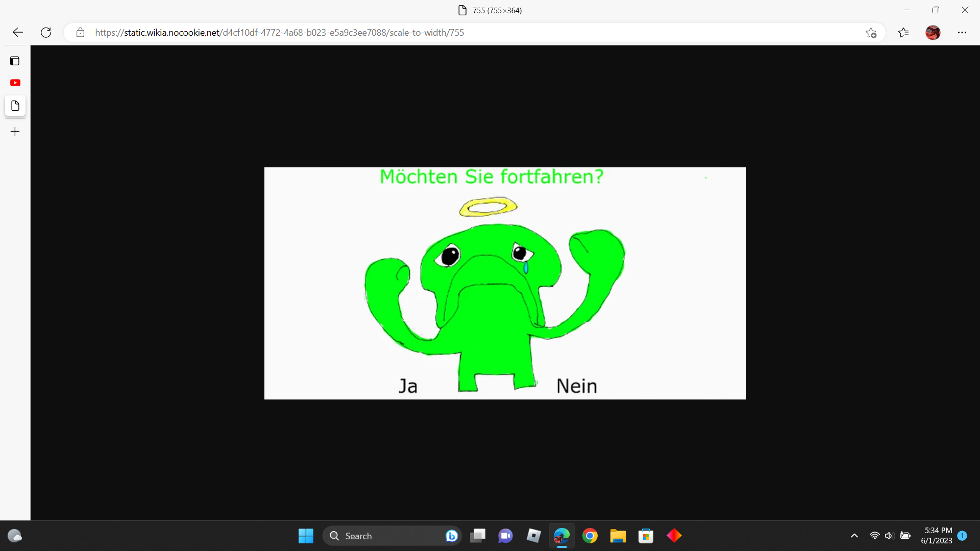Screen dimensions: 980x551
Task: Click the Edge browser icon in taskbar
Action: 561,536
